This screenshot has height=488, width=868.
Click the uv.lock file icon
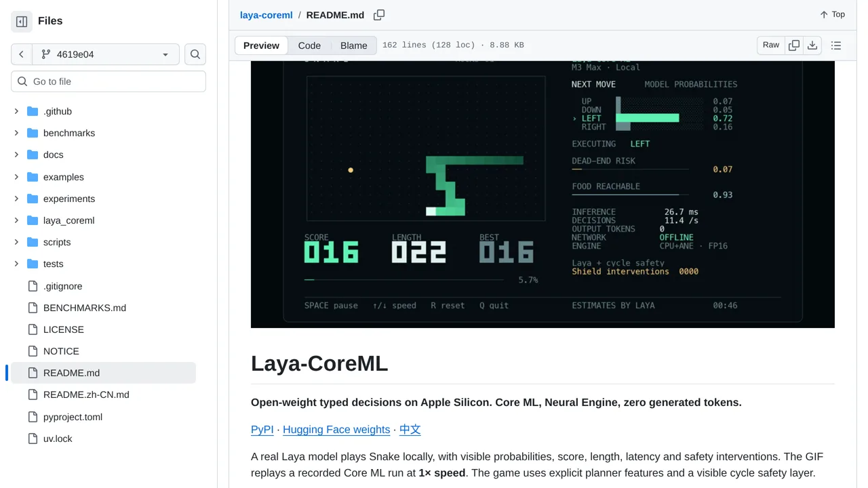click(33, 439)
